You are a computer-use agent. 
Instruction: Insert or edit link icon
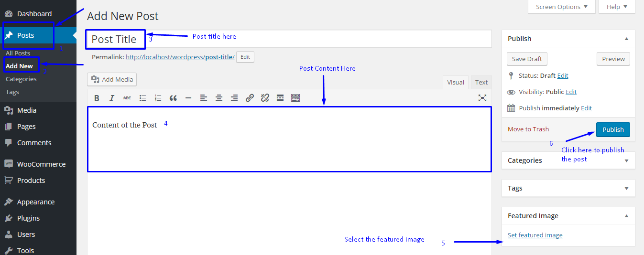point(250,98)
